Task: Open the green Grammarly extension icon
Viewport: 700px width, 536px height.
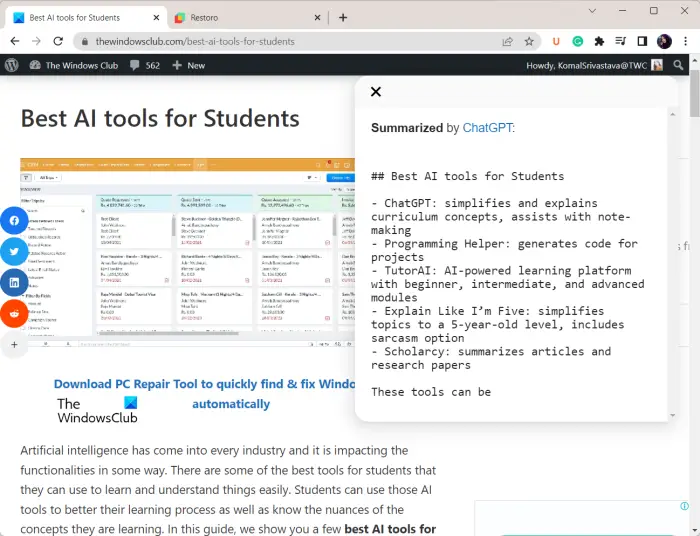Action: point(578,42)
